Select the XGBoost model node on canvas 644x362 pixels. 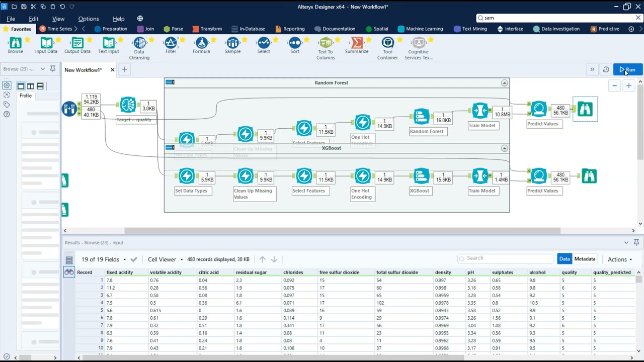pos(421,176)
